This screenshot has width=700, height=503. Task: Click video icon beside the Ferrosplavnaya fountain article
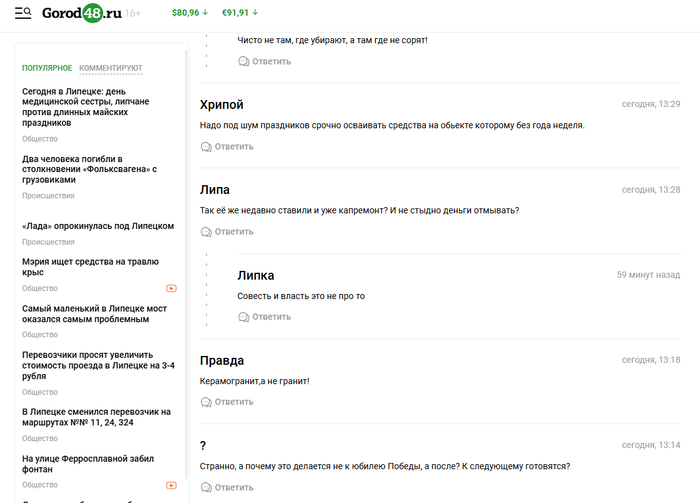tap(171, 485)
